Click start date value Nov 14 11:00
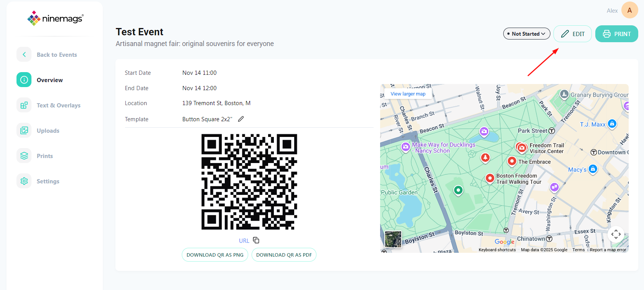Image resolution: width=644 pixels, height=290 pixels. click(199, 73)
